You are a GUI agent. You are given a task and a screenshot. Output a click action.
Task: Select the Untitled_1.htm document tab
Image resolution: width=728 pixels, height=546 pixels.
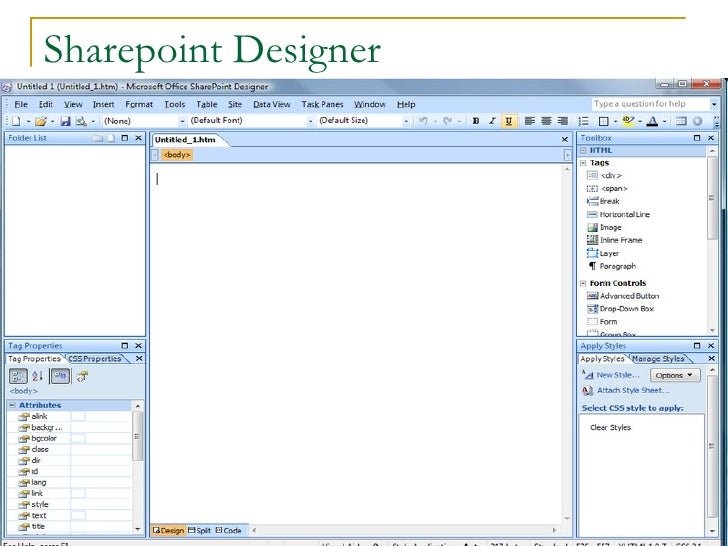pyautogui.click(x=185, y=140)
